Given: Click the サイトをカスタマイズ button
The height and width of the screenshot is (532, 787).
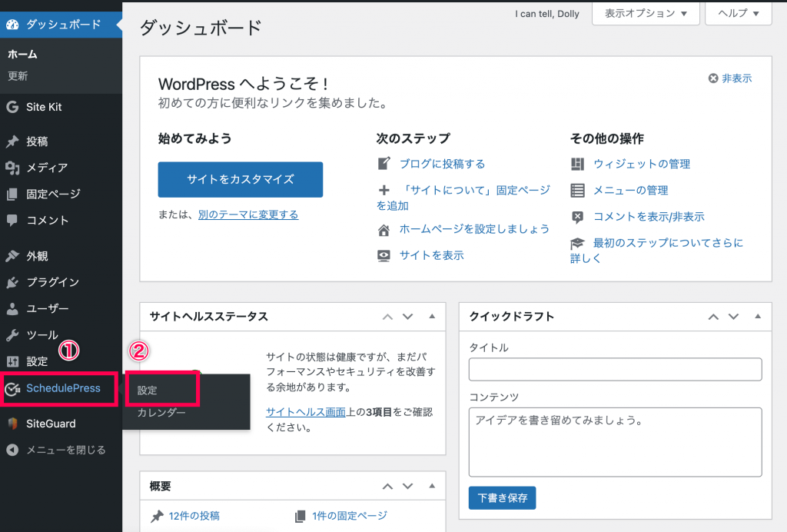Looking at the screenshot, I should click(241, 179).
